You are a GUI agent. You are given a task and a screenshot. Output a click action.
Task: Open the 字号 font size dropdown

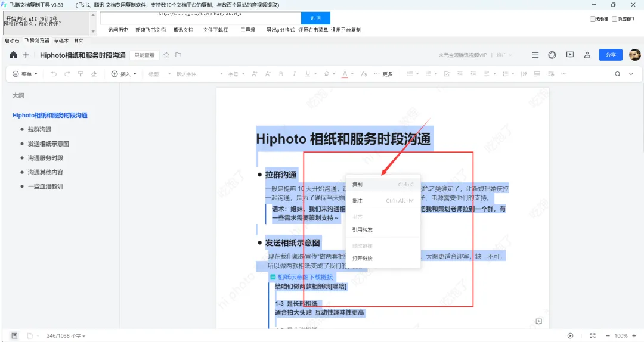236,74
